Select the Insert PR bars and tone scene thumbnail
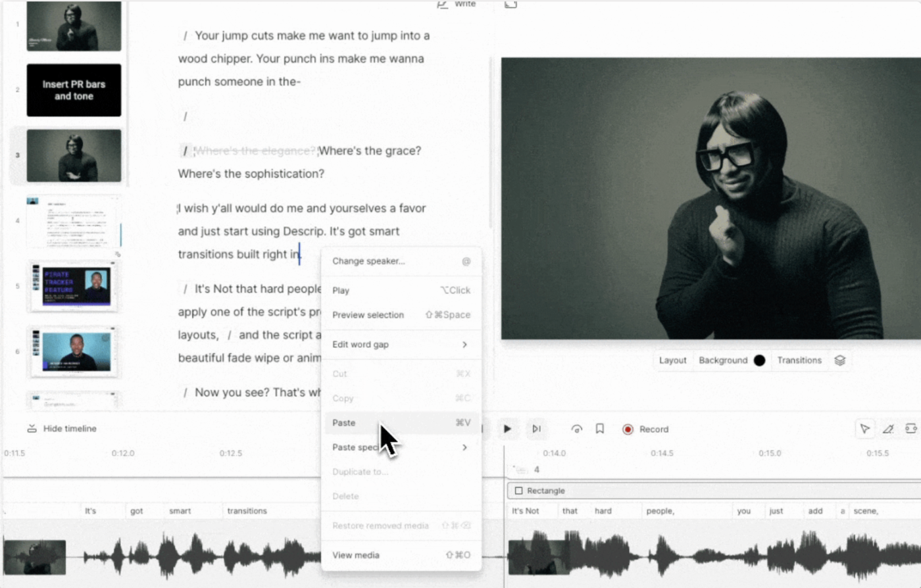Image resolution: width=921 pixels, height=588 pixels. (x=74, y=90)
